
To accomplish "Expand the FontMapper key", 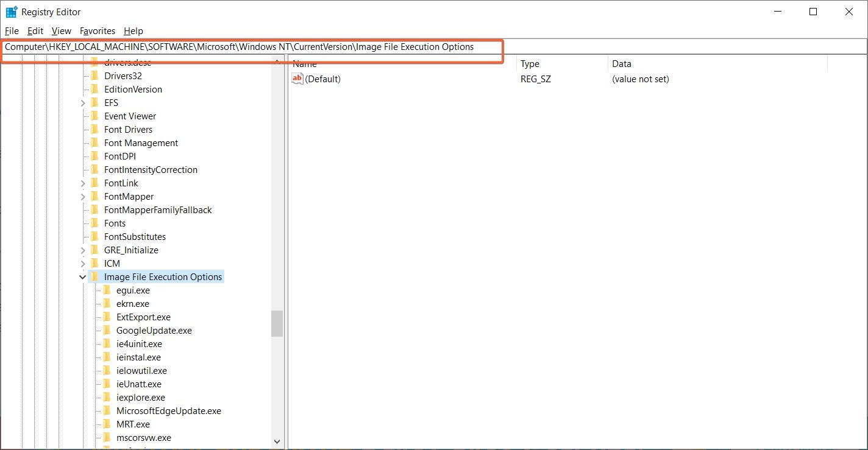I will point(83,197).
